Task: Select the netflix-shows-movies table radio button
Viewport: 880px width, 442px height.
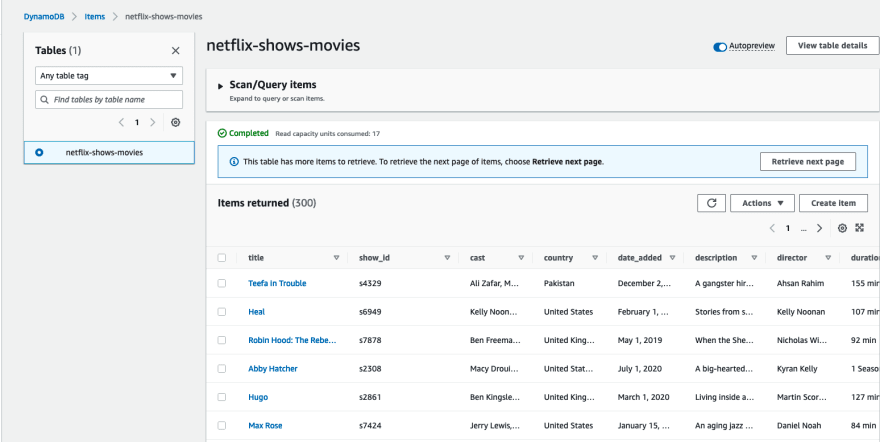Action: pyautogui.click(x=39, y=152)
